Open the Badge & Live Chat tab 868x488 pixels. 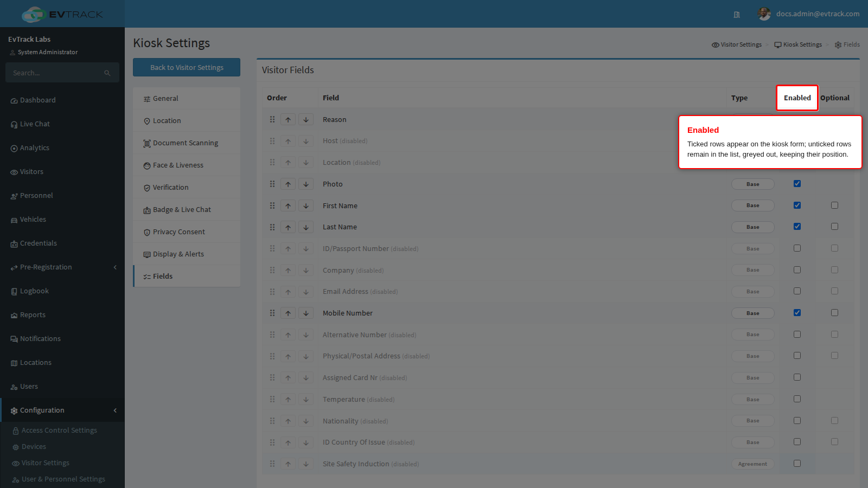coord(187,210)
